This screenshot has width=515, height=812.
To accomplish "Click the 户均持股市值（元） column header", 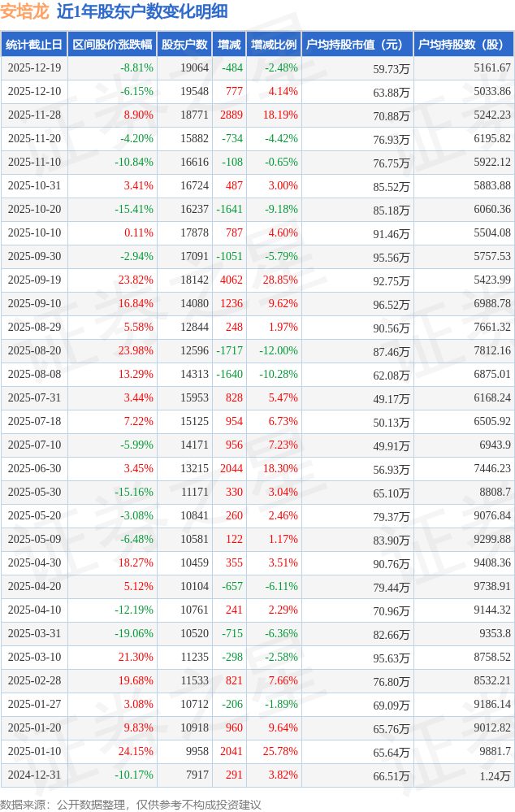I will [357, 45].
